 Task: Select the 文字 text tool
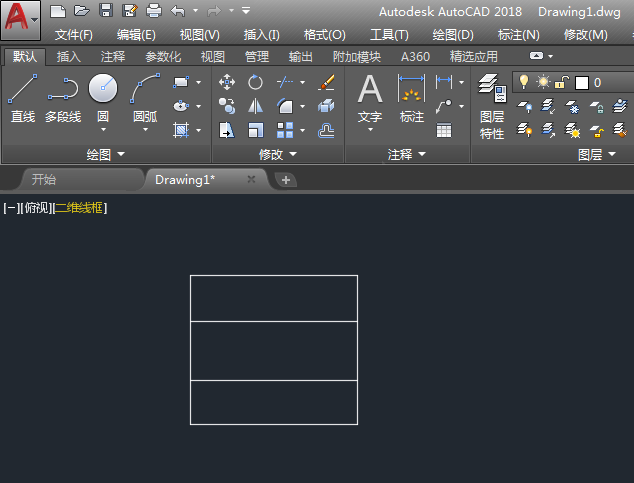370,98
